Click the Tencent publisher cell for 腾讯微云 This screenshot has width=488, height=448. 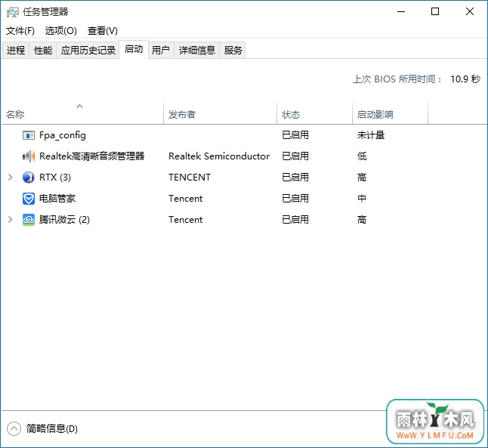pyautogui.click(x=186, y=220)
